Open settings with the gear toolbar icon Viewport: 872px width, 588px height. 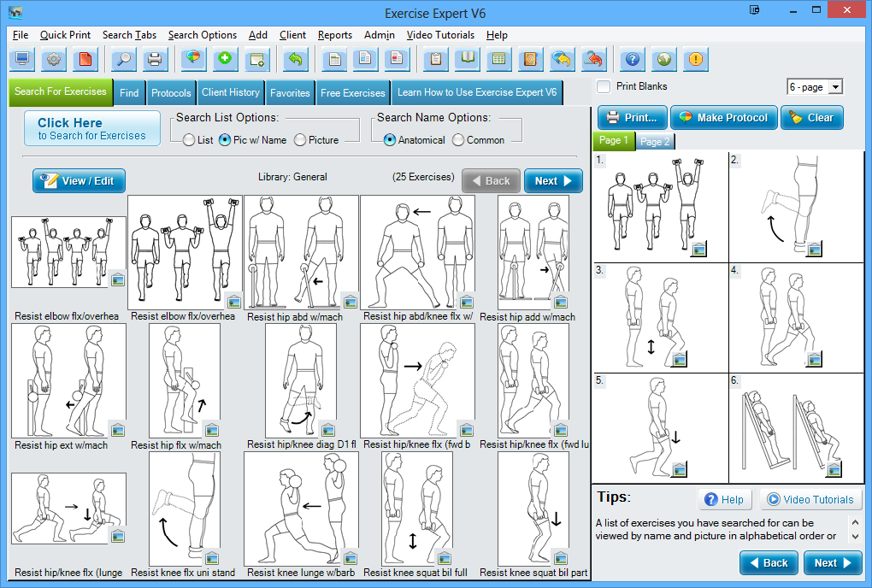coord(54,59)
